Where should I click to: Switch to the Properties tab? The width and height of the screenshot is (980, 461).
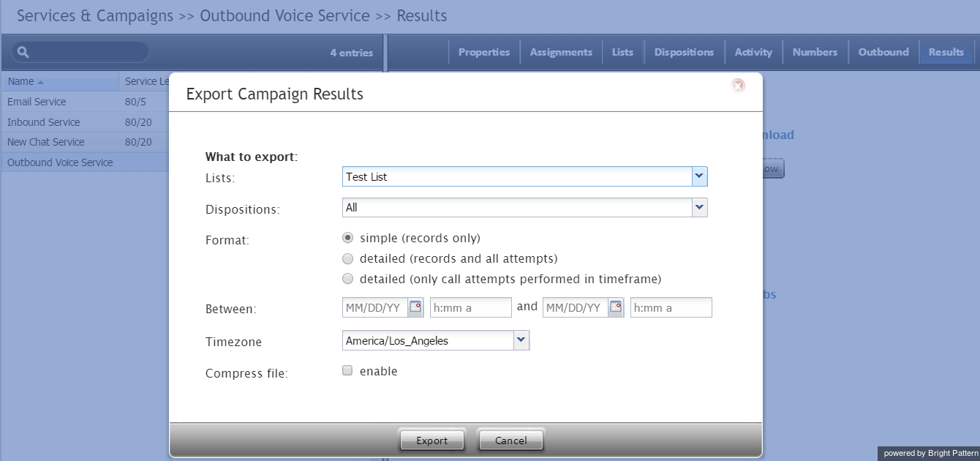point(483,52)
